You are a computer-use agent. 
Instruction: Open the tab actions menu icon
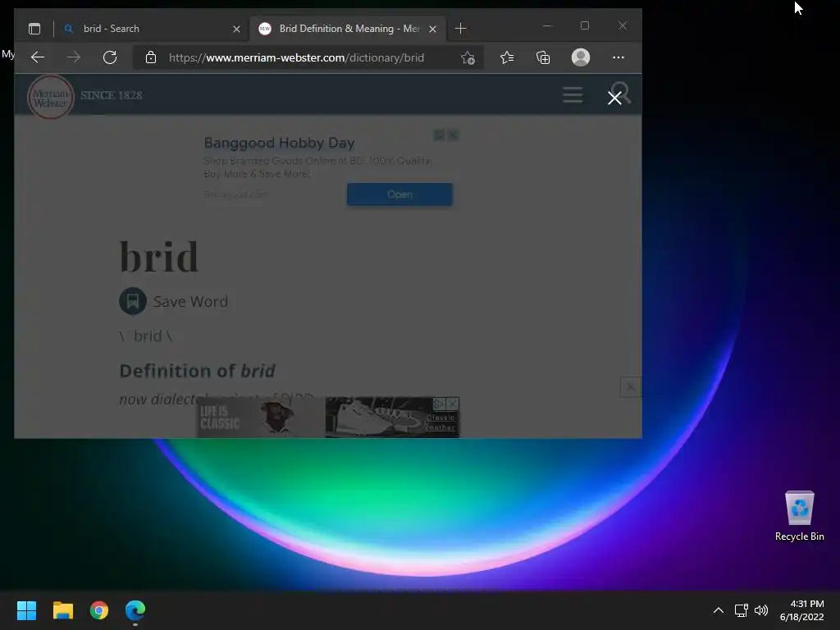pos(34,29)
